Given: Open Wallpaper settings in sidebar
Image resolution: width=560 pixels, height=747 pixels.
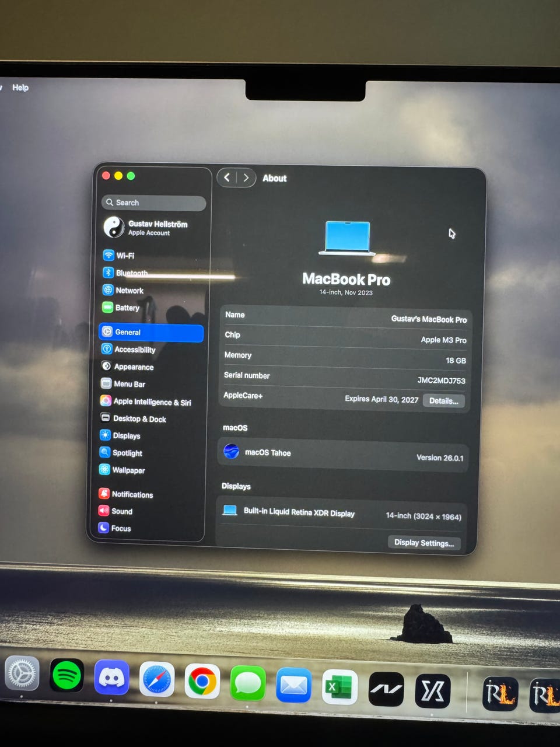Looking at the screenshot, I should [x=122, y=470].
